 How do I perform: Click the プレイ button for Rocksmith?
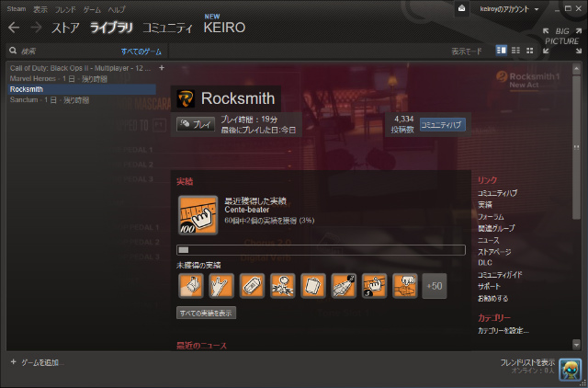(196, 124)
